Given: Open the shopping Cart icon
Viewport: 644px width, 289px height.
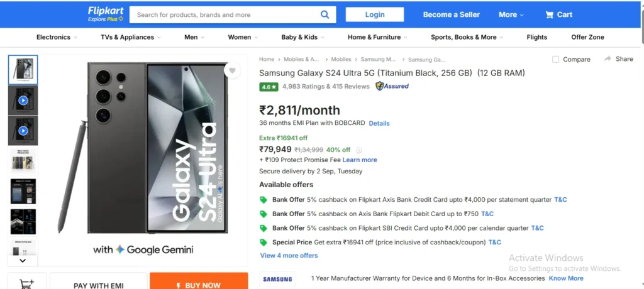Looking at the screenshot, I should coord(550,14).
